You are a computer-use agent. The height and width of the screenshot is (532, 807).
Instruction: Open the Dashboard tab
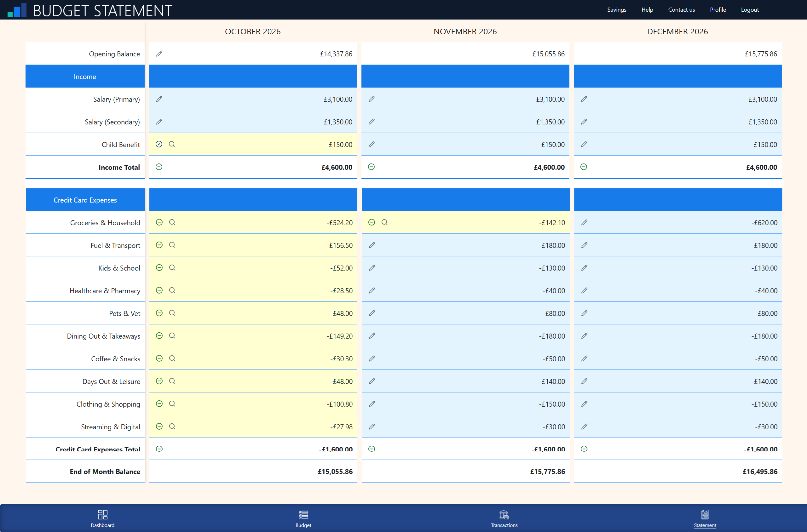pos(102,518)
